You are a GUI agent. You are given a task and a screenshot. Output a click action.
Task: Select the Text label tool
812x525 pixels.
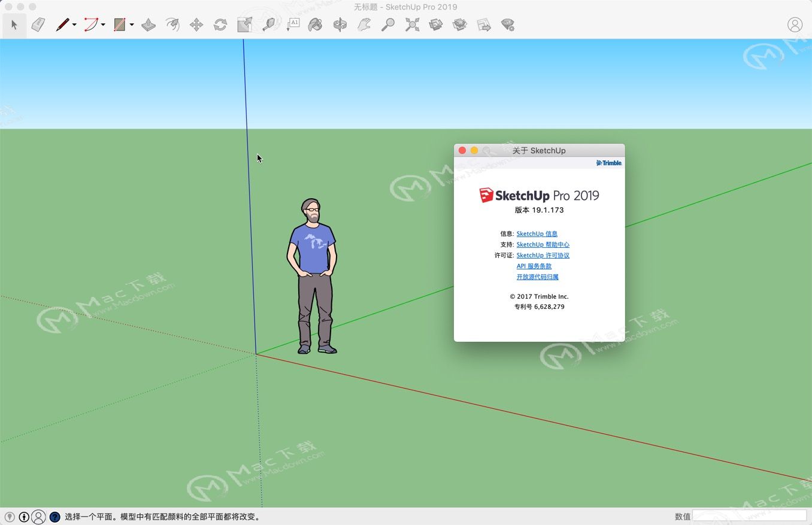pos(292,25)
